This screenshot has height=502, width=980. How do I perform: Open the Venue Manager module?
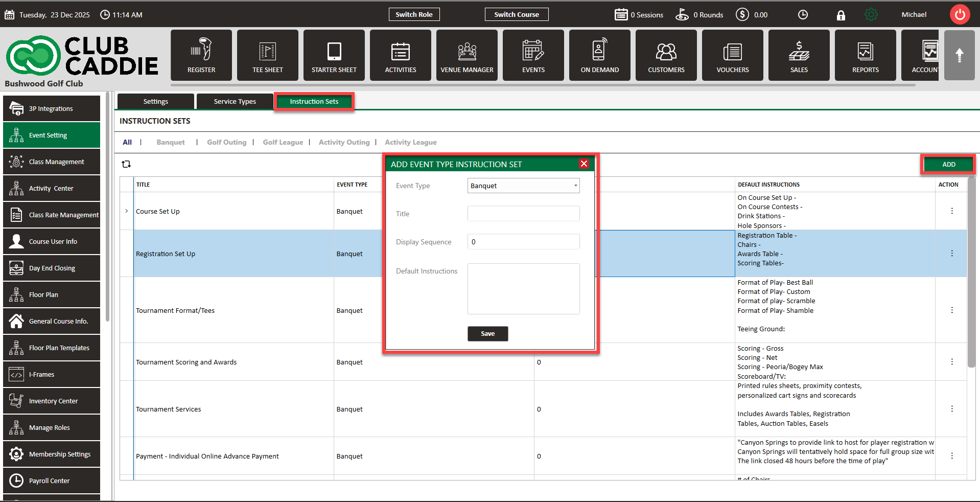(466, 55)
